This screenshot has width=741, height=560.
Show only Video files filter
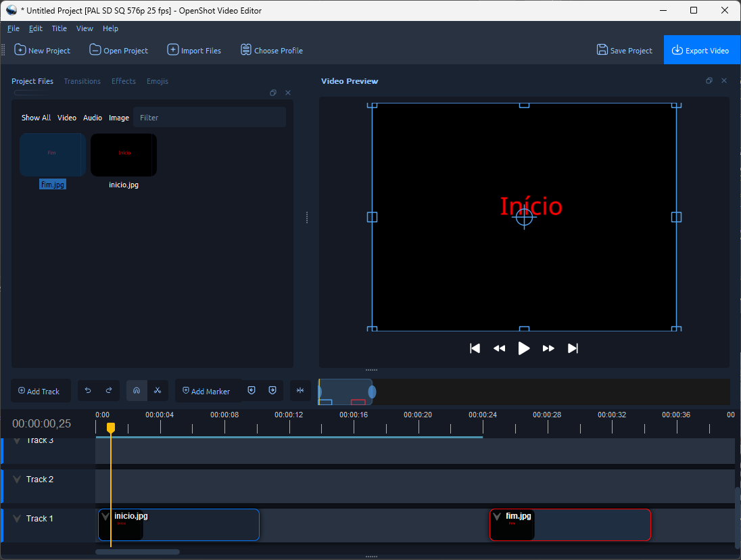(x=67, y=118)
